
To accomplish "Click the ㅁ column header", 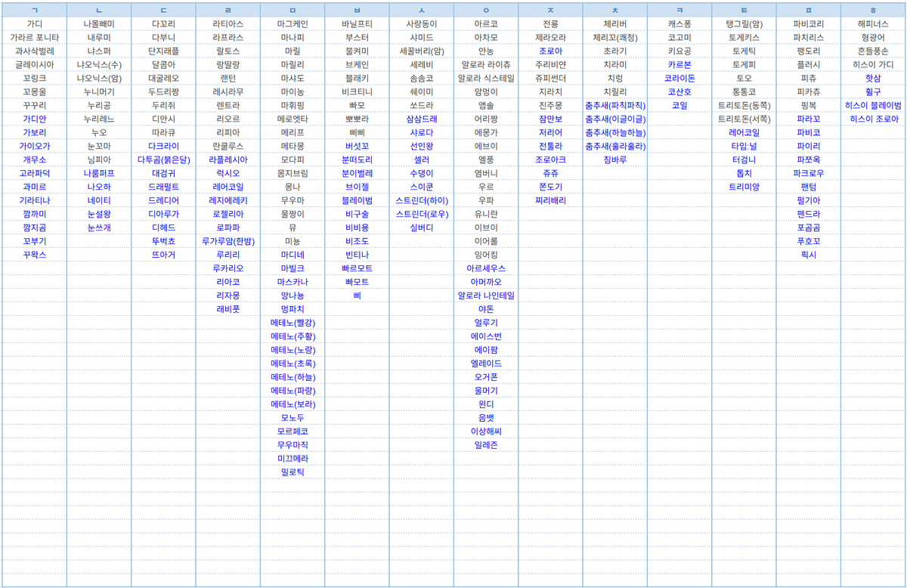I will pyautogui.click(x=293, y=10).
